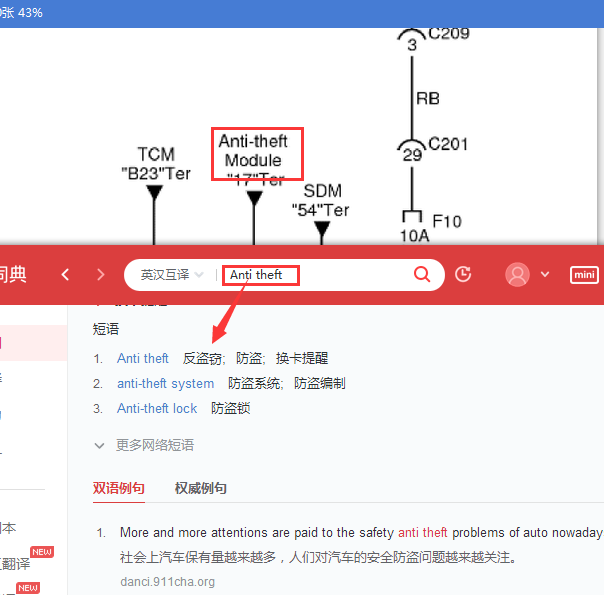Click the 短语 section heading
Viewport: 604px width, 595px height.
(x=106, y=329)
